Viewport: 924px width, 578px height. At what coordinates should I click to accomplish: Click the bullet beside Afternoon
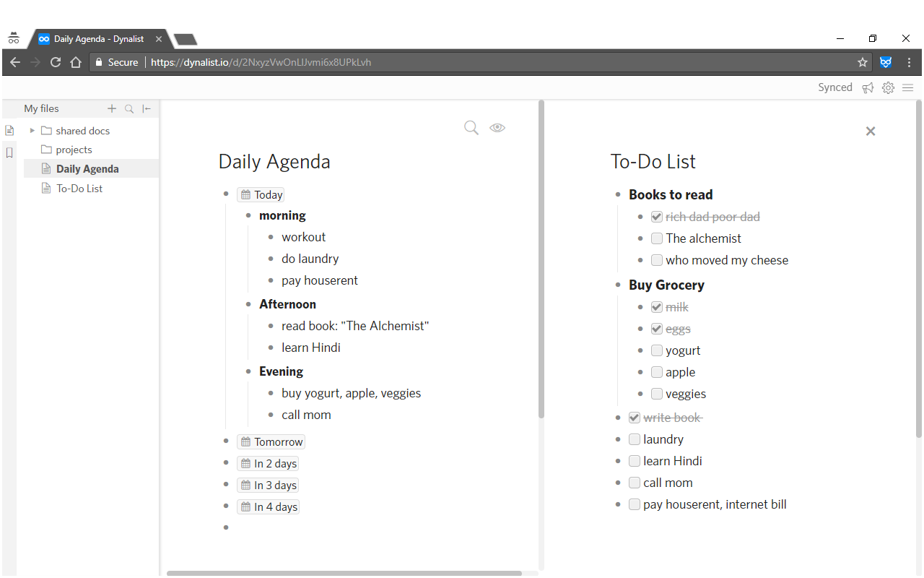(248, 304)
